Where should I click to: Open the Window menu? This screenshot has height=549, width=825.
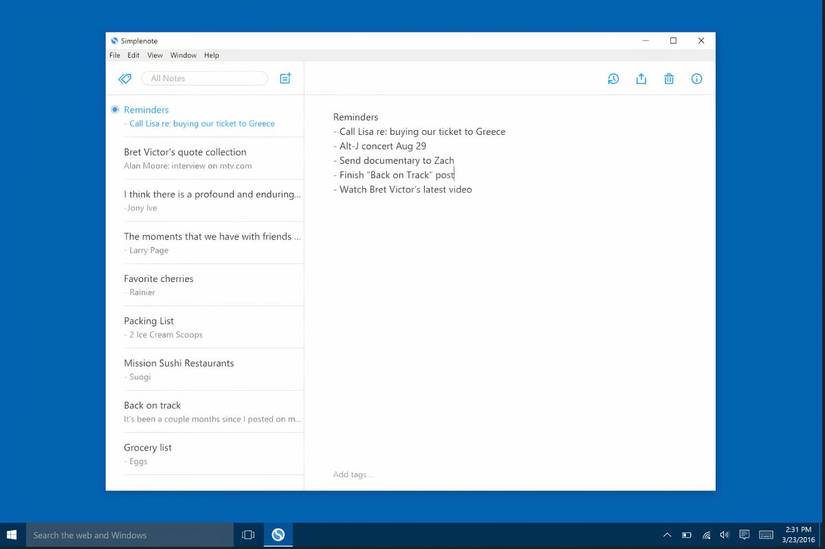pos(183,55)
